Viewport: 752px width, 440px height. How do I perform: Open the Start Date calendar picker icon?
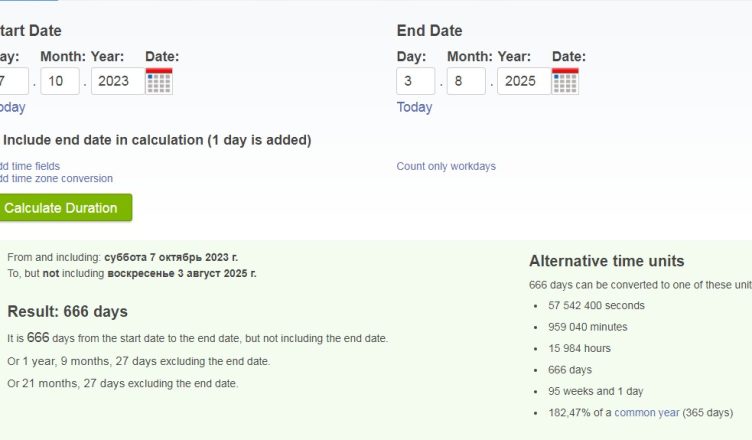pyautogui.click(x=159, y=81)
